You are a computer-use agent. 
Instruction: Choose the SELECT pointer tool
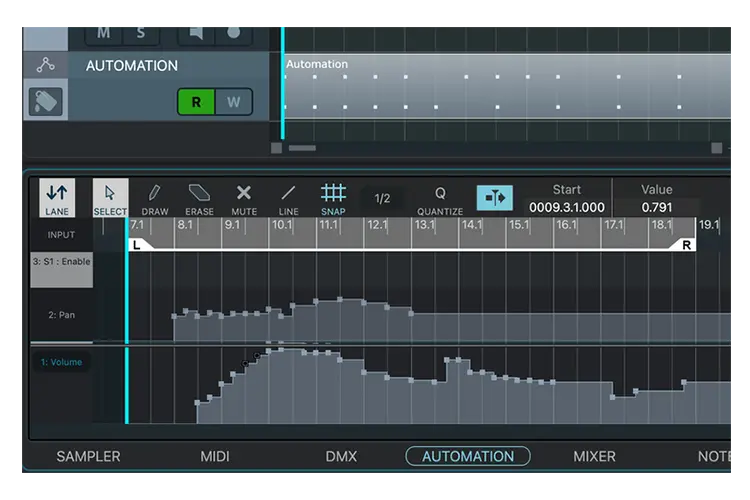point(110,198)
